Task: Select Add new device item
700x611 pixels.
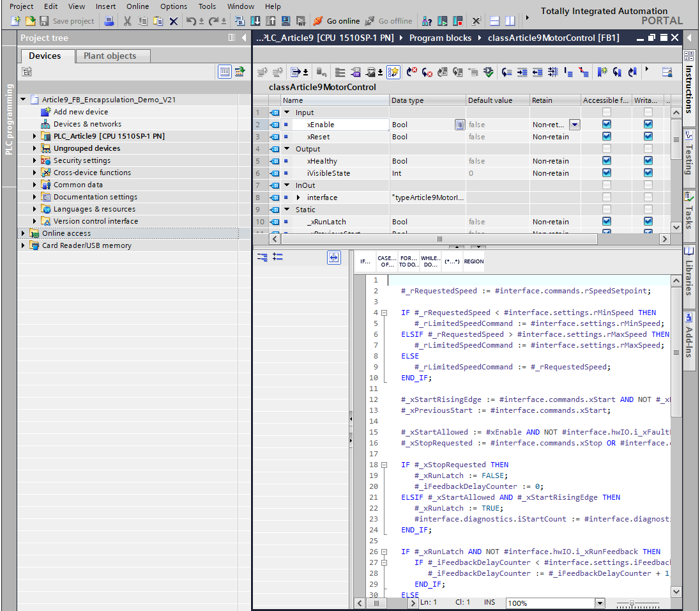Action: [x=81, y=112]
